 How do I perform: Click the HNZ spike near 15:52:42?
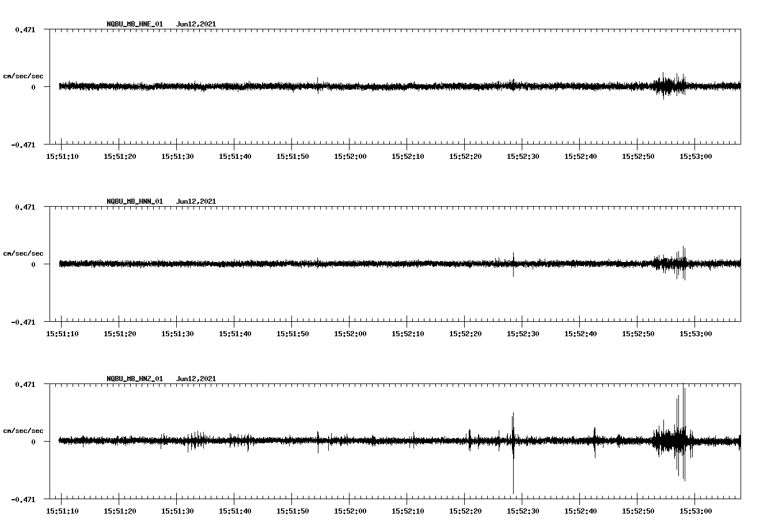pyautogui.click(x=594, y=442)
